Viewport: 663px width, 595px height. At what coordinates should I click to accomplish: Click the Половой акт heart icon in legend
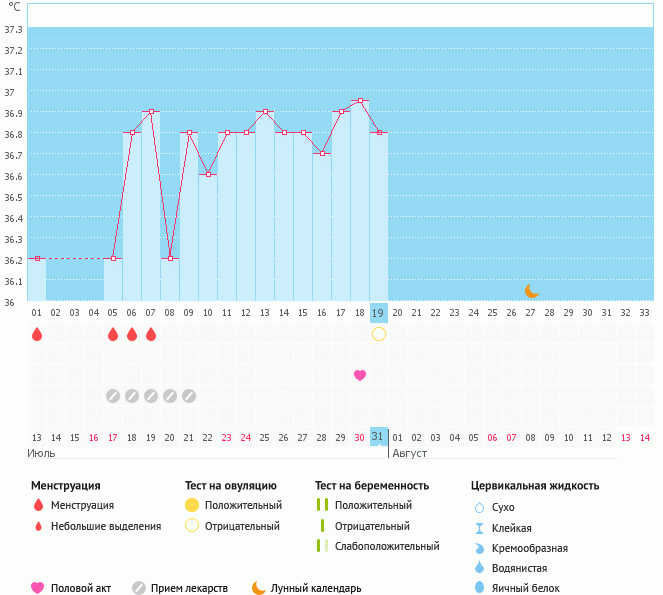coord(38,588)
